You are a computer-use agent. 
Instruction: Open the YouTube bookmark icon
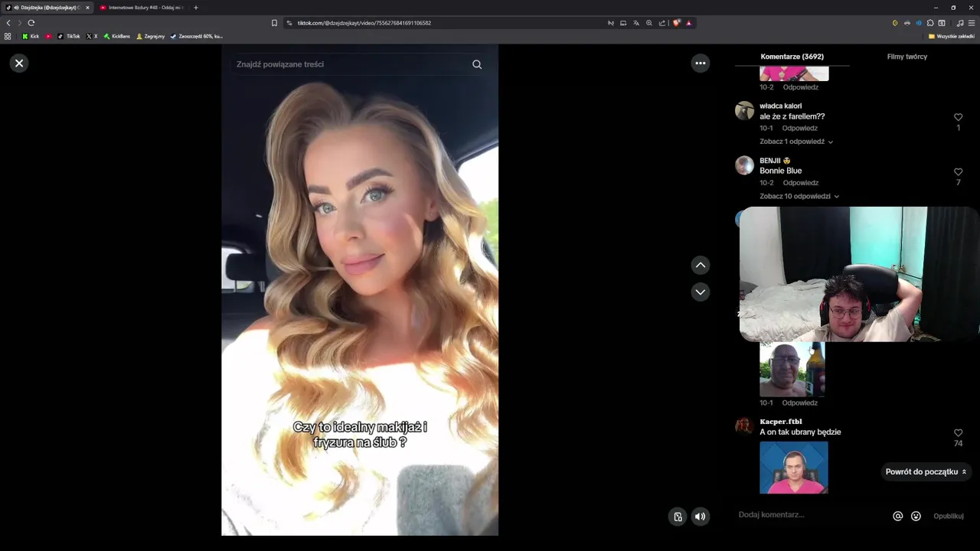48,36
